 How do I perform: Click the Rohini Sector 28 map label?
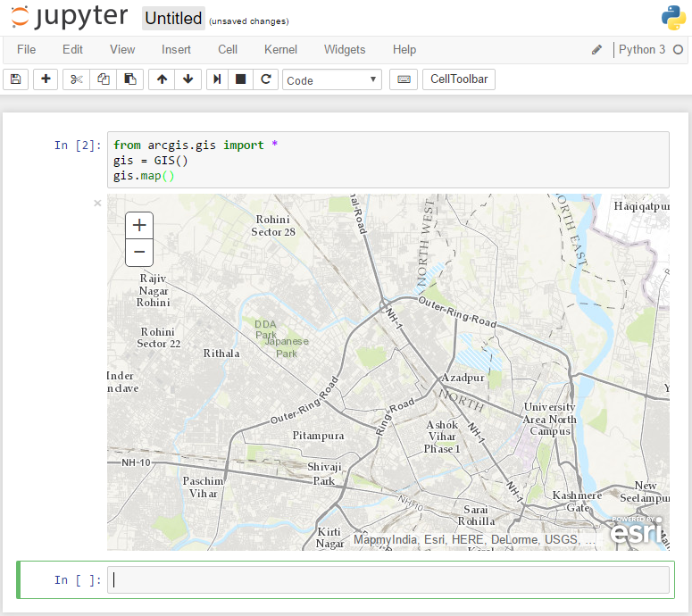(273, 226)
